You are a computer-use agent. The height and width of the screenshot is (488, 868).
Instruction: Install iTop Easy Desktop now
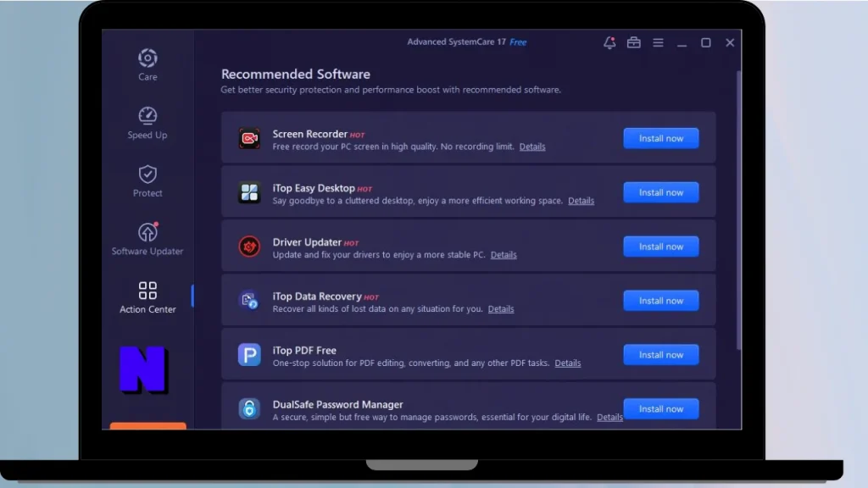click(x=661, y=192)
